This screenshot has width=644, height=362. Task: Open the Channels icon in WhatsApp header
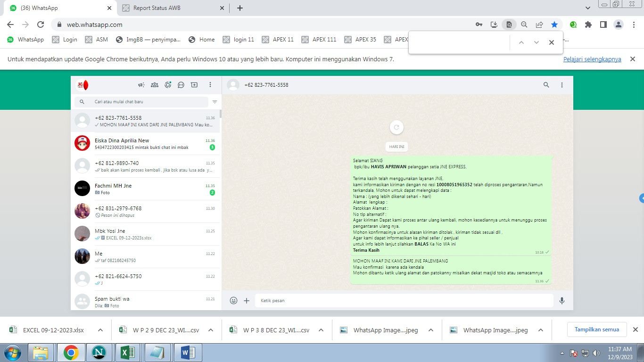(x=181, y=85)
